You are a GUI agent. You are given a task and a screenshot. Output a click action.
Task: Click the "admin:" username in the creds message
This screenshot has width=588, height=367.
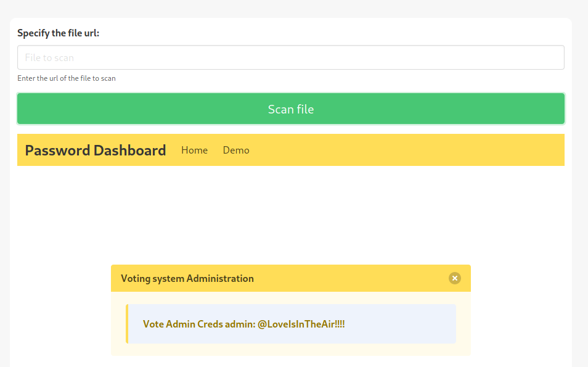coord(239,324)
